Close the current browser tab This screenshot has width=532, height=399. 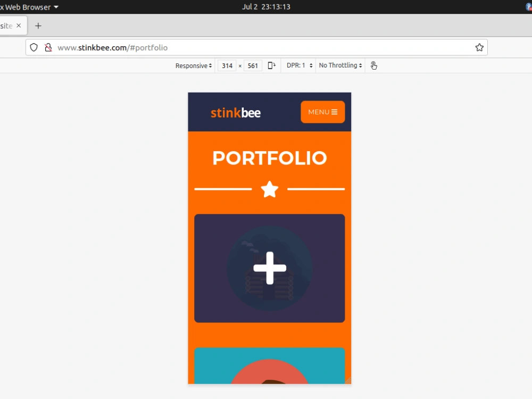point(19,26)
